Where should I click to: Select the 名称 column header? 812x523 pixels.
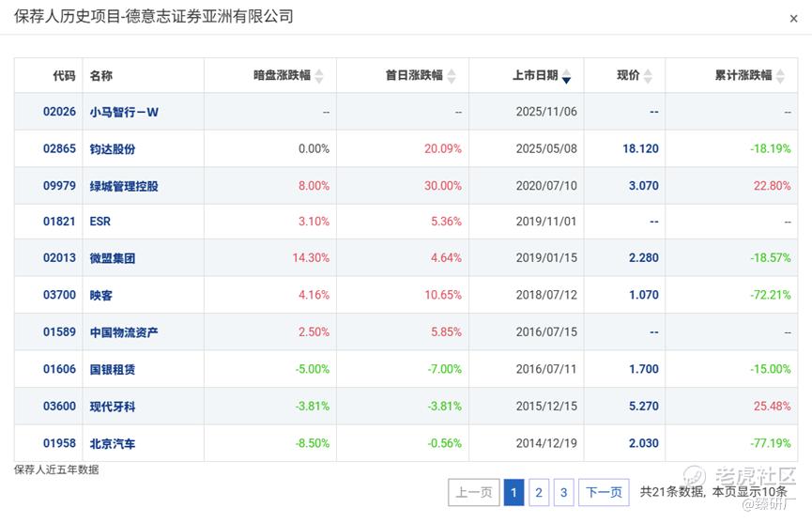(x=101, y=76)
